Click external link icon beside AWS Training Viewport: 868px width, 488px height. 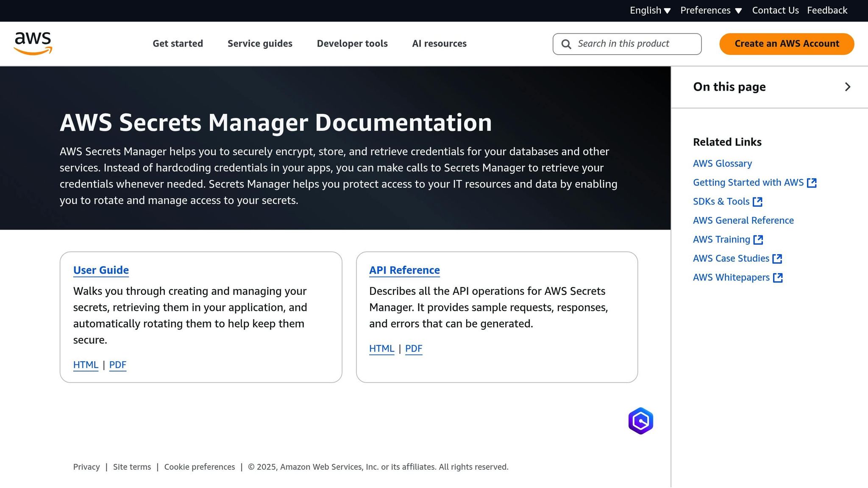pos(758,240)
